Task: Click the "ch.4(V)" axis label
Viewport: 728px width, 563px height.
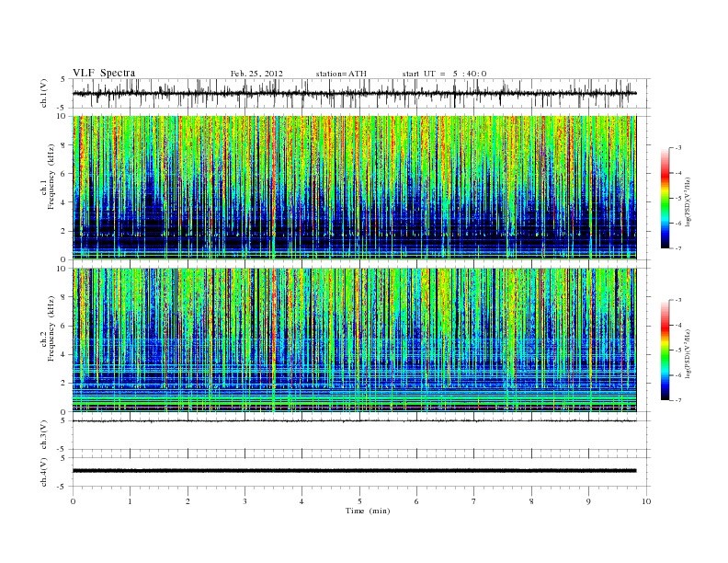Action: 44,473
